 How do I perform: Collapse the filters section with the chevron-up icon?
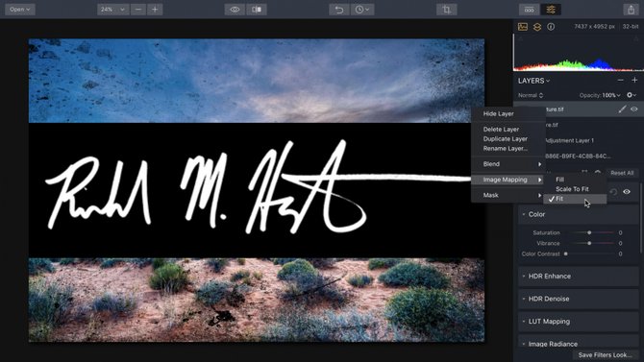tap(598, 173)
